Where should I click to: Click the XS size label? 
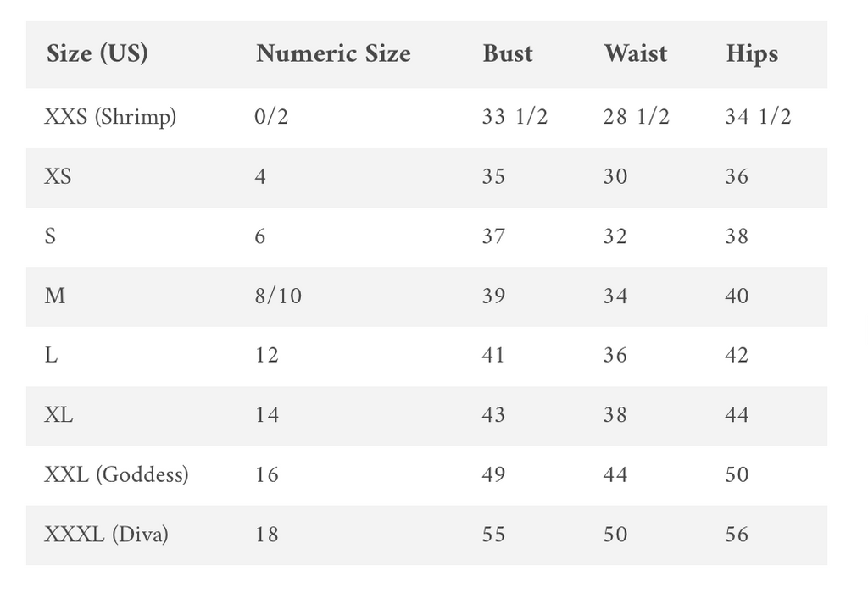(58, 177)
